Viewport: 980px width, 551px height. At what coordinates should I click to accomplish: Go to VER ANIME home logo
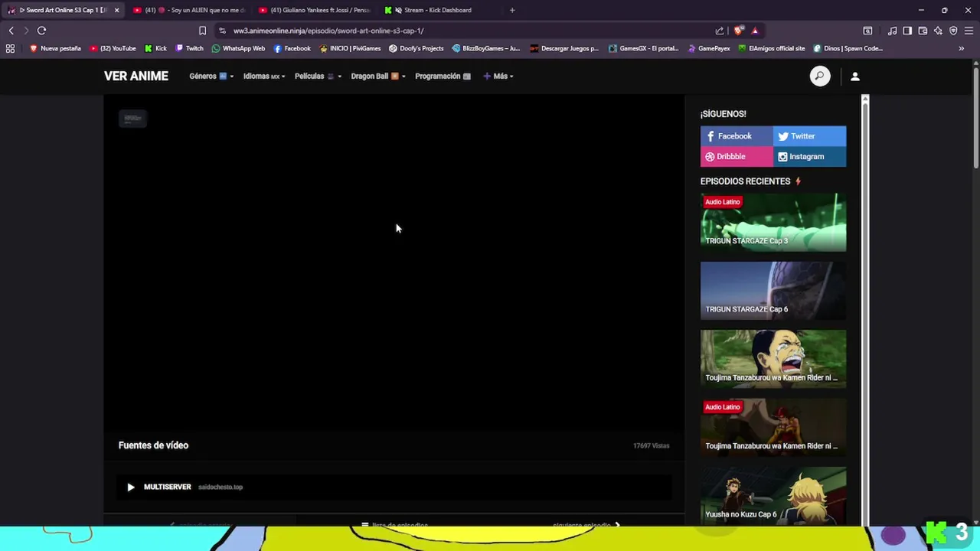tap(136, 76)
